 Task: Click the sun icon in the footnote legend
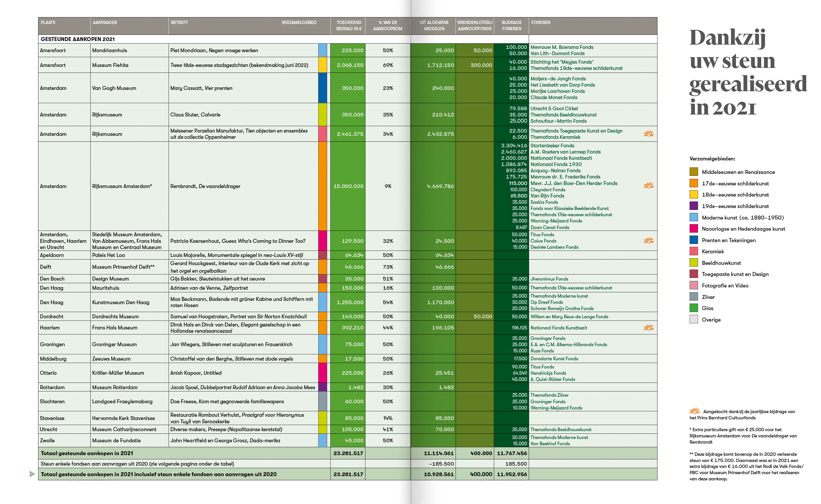click(695, 411)
